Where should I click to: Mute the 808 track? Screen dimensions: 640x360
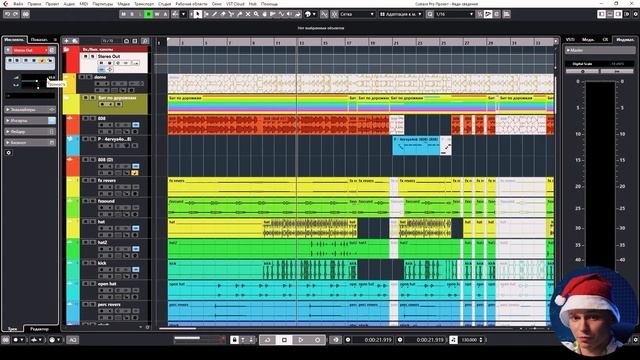click(85, 118)
